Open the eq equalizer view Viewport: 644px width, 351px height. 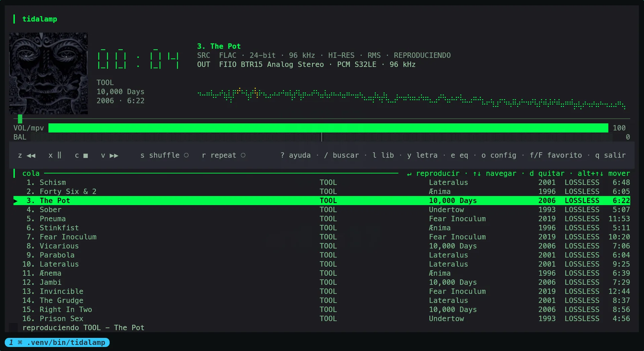(x=459, y=155)
